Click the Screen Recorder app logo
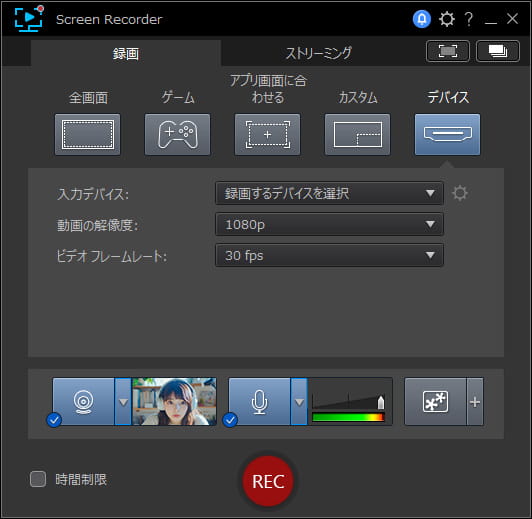This screenshot has width=532, height=519. (29, 19)
